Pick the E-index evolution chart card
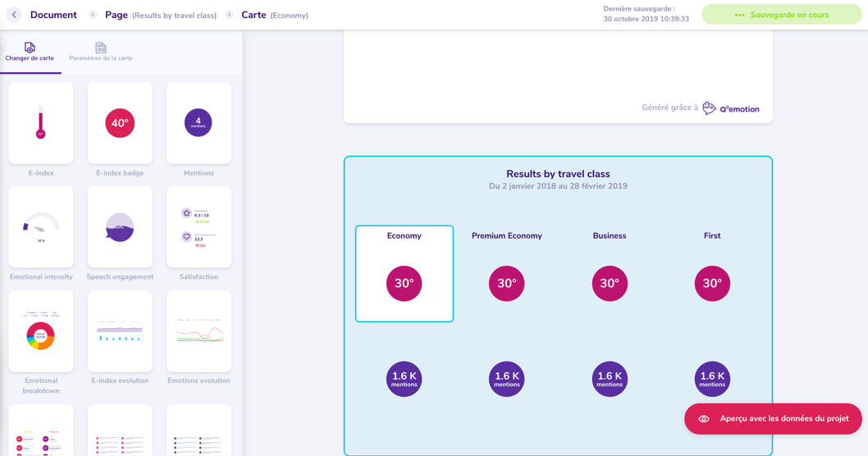Image resolution: width=868 pixels, height=456 pixels. pyautogui.click(x=120, y=331)
